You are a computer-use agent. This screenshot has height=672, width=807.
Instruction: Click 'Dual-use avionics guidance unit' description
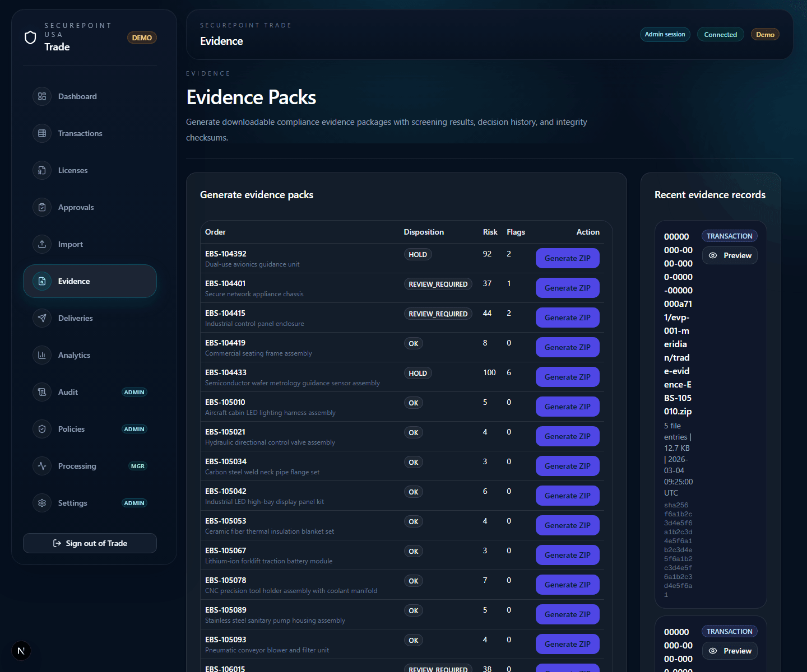252,264
